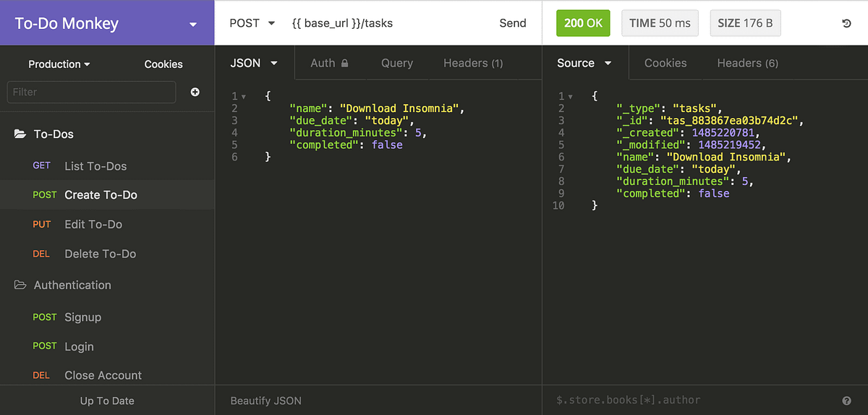Open the To-Do Monkey workspace dropdown arrow
868x415 pixels.
point(193,25)
